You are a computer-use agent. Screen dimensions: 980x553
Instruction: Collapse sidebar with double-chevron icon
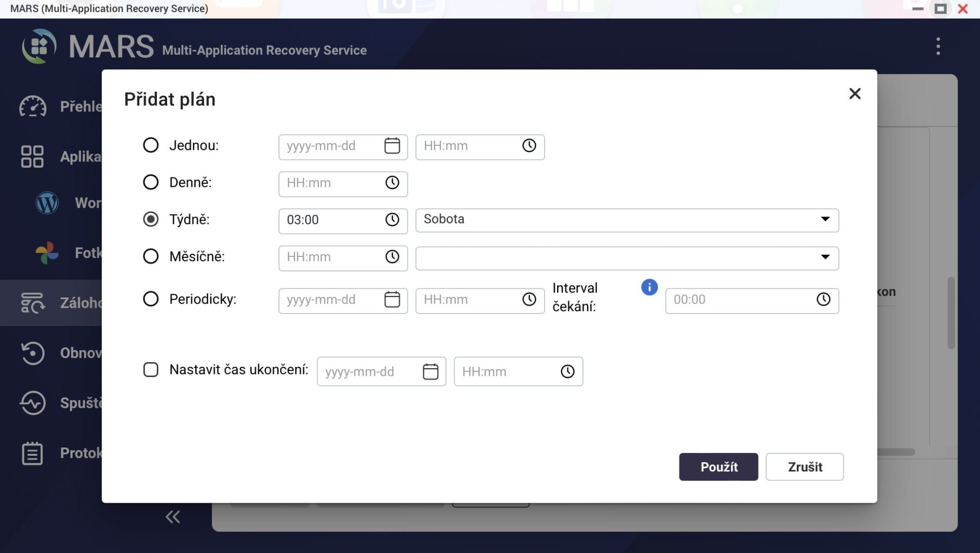[173, 517]
